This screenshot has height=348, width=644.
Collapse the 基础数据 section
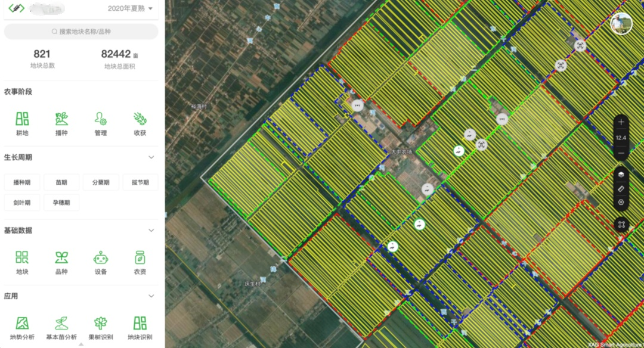tap(151, 230)
